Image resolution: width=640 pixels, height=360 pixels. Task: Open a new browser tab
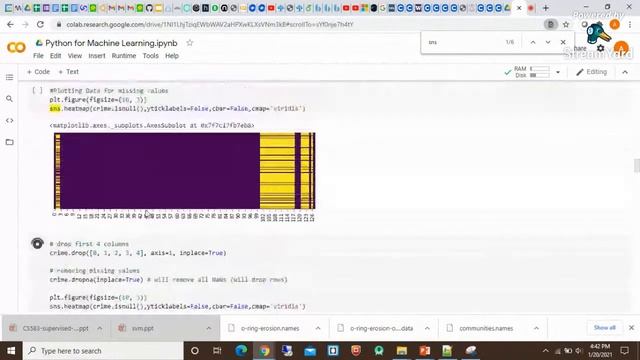(x=546, y=8)
